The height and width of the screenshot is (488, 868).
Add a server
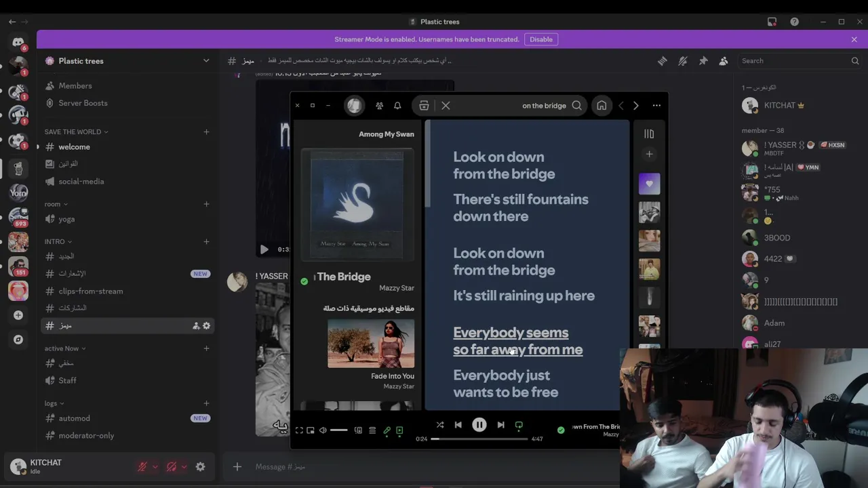coord(18,315)
